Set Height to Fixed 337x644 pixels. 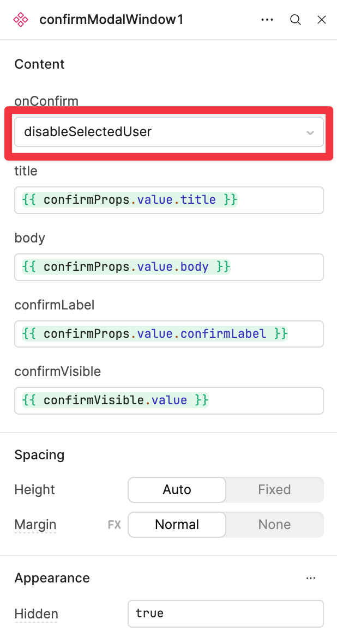[x=274, y=490]
